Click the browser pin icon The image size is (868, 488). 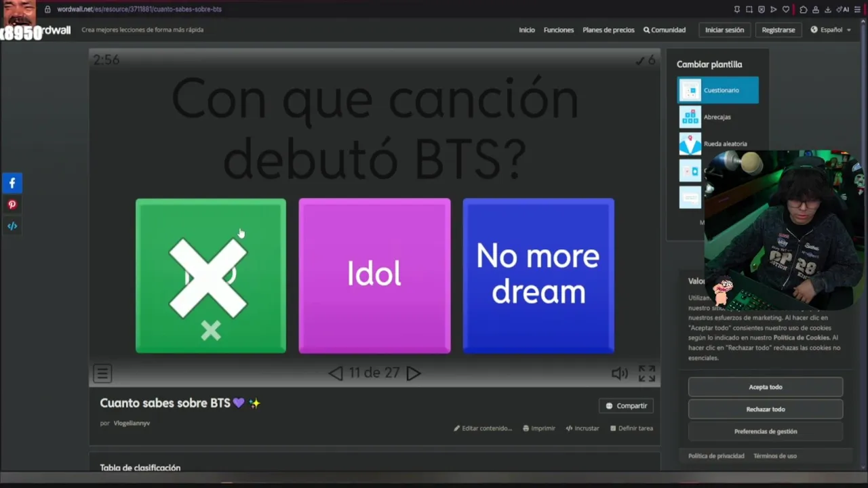pos(736,9)
